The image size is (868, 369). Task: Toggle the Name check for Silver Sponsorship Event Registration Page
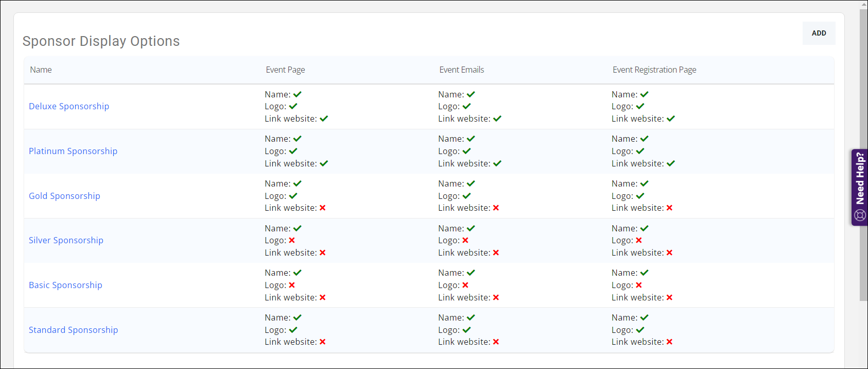coord(645,228)
